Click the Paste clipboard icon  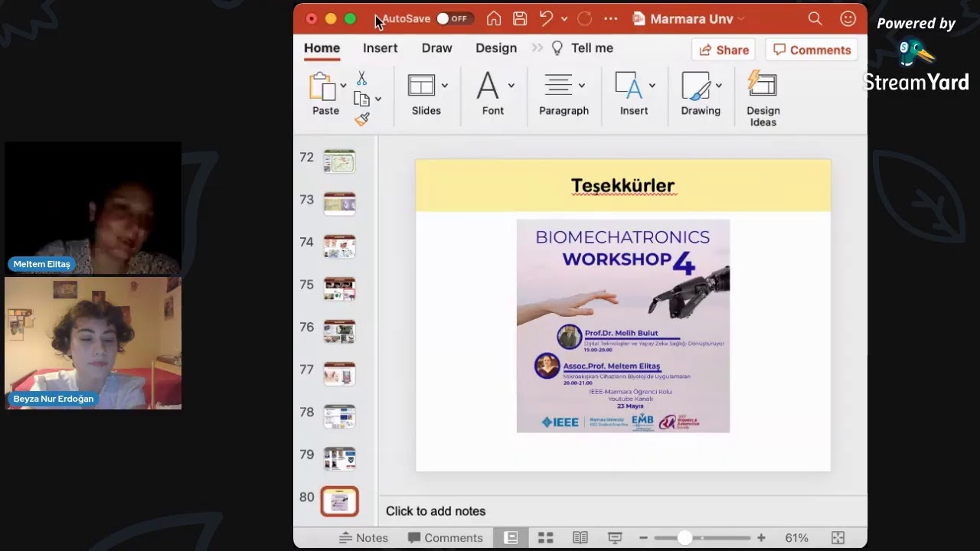tap(322, 86)
